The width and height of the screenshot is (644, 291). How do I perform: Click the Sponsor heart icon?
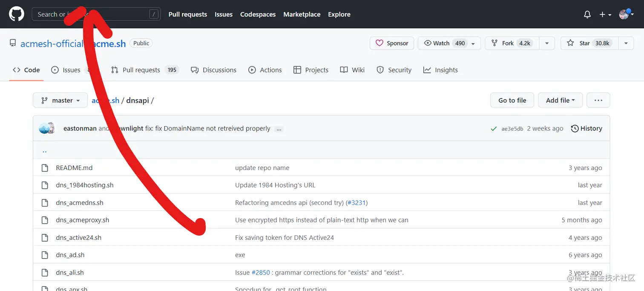(x=379, y=43)
